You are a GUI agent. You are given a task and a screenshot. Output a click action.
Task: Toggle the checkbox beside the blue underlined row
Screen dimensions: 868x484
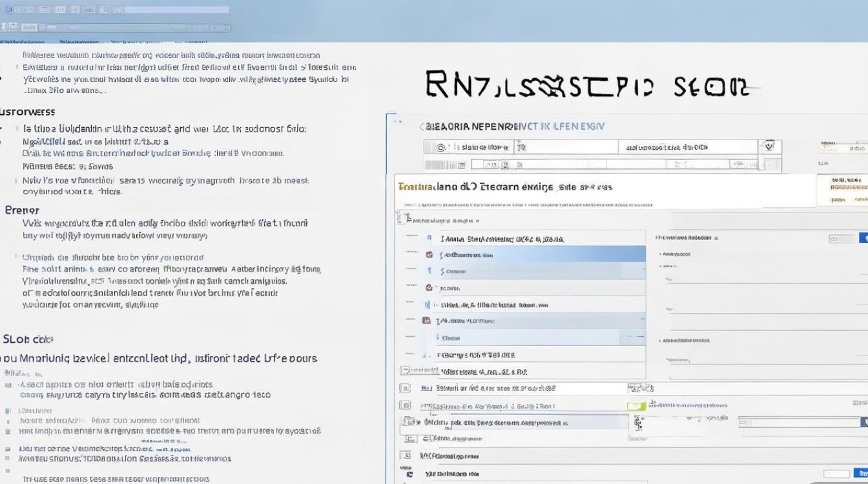tap(405, 388)
